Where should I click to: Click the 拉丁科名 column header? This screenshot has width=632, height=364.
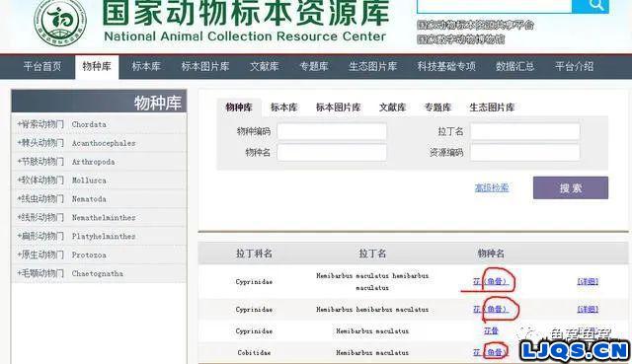(x=254, y=254)
